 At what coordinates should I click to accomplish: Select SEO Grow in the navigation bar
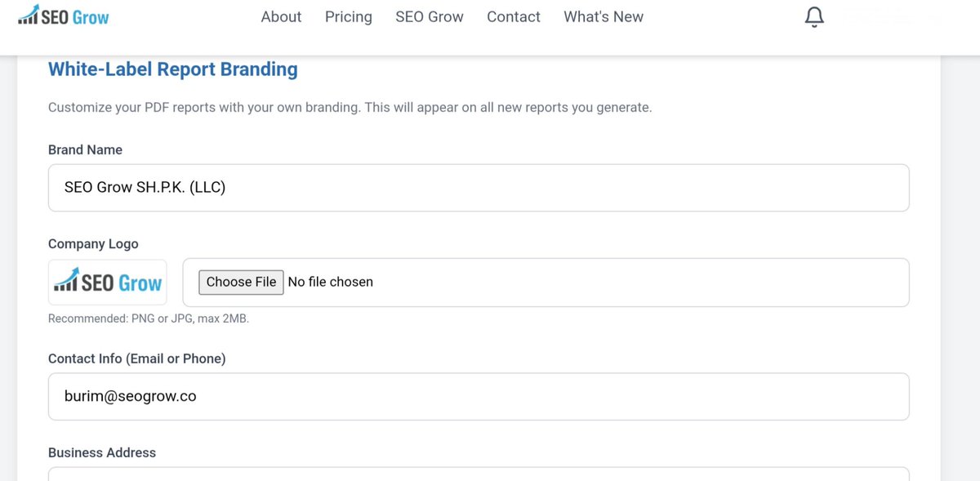tap(430, 16)
